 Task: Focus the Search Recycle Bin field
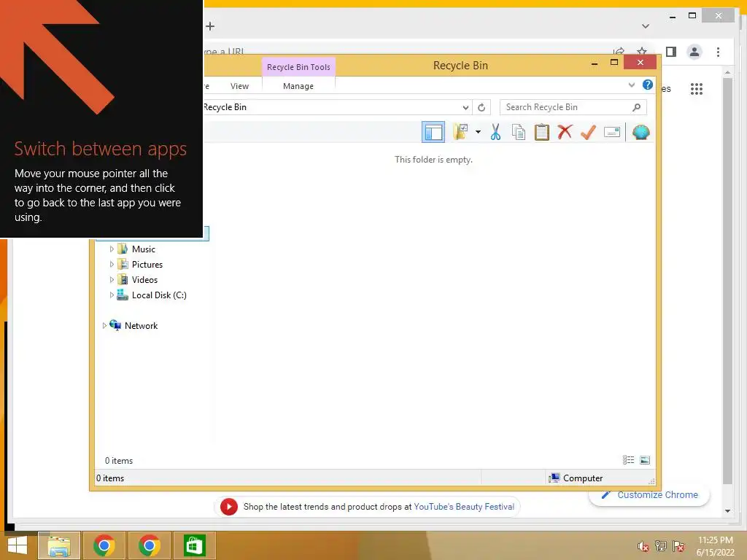pyautogui.click(x=573, y=107)
